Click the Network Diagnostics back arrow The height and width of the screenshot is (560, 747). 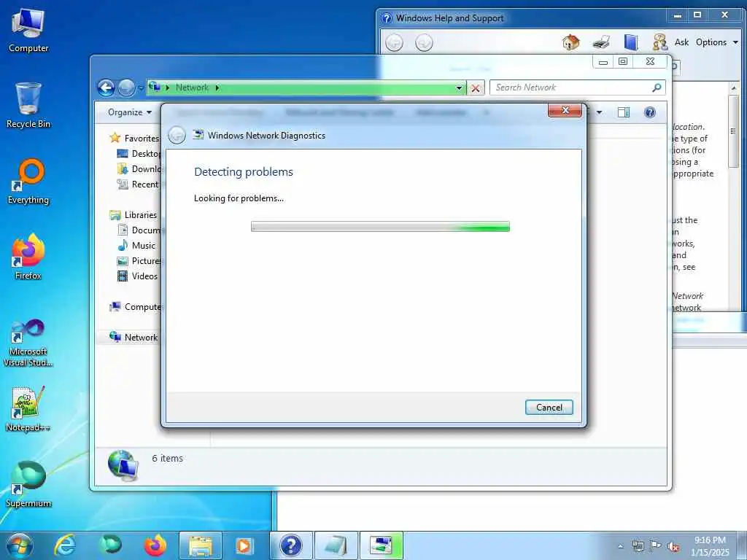click(177, 135)
